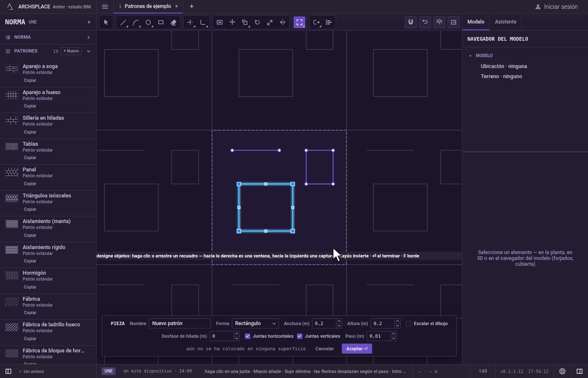Enable Escalar el dibujo checkbox
Image resolution: width=588 pixels, height=378 pixels.
point(408,323)
